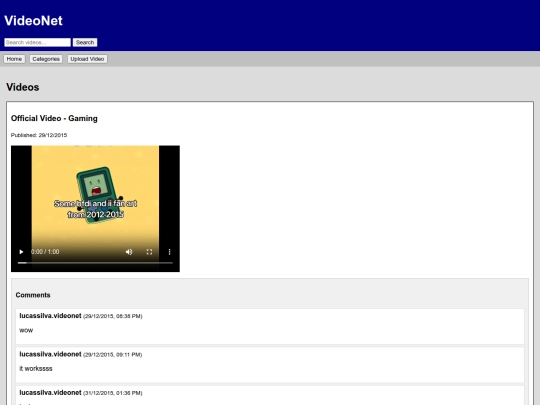This screenshot has height=405, width=540.
Task: Click the video progress bar
Action: pyautogui.click(x=95, y=263)
